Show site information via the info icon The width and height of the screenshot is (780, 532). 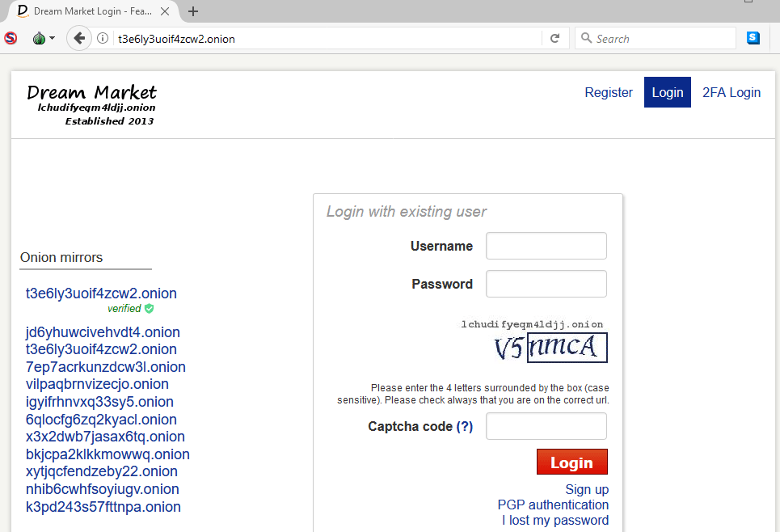[x=103, y=38]
